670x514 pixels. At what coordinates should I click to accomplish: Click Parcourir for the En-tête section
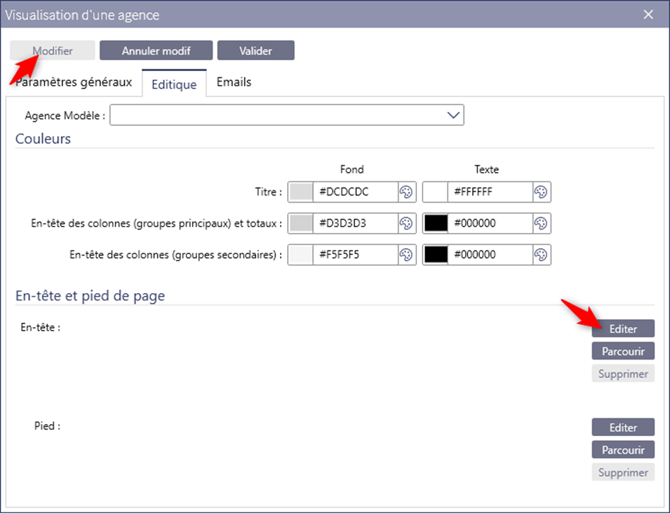click(x=622, y=351)
